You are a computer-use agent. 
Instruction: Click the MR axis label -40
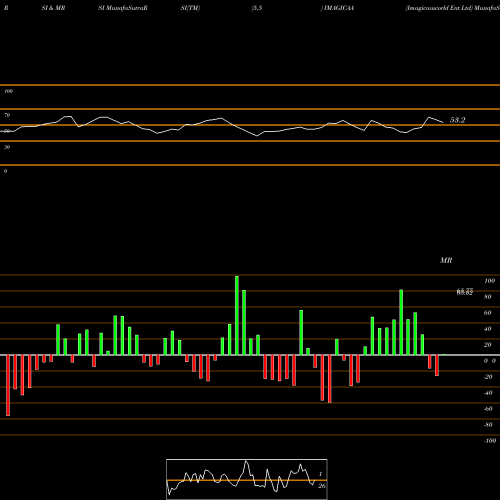pyautogui.click(x=488, y=393)
